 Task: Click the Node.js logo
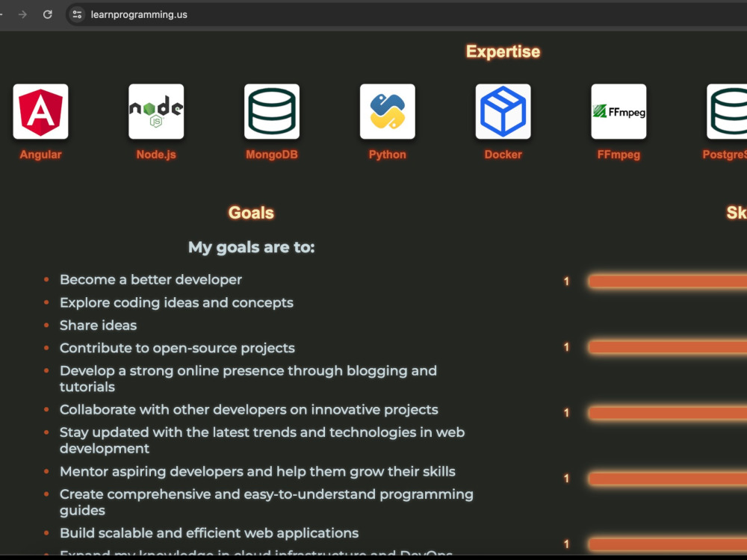coord(156,111)
